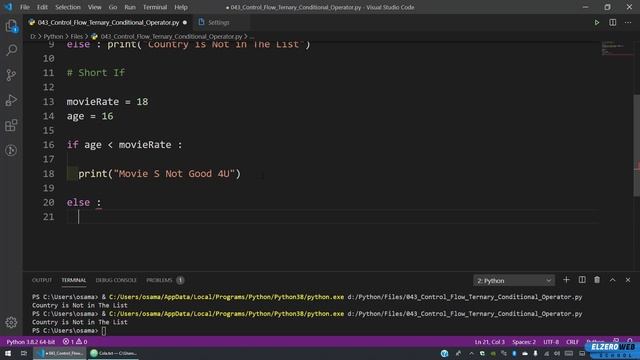Open the Run menu
This screenshot has height=360, width=640.
(x=130, y=7)
